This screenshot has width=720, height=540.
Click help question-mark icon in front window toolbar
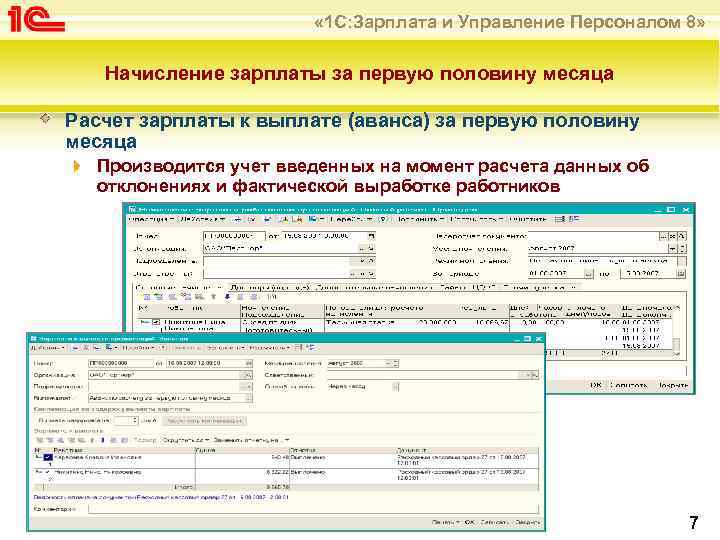pos(161,348)
